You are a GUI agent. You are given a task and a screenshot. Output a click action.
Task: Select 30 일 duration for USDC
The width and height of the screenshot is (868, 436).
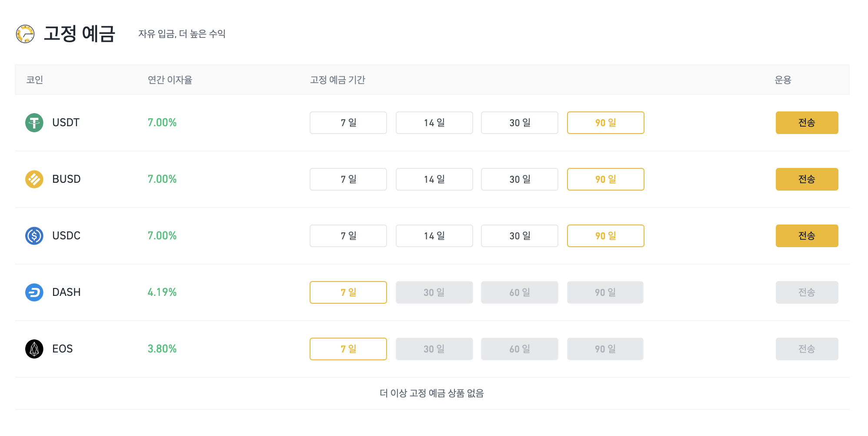[520, 236]
